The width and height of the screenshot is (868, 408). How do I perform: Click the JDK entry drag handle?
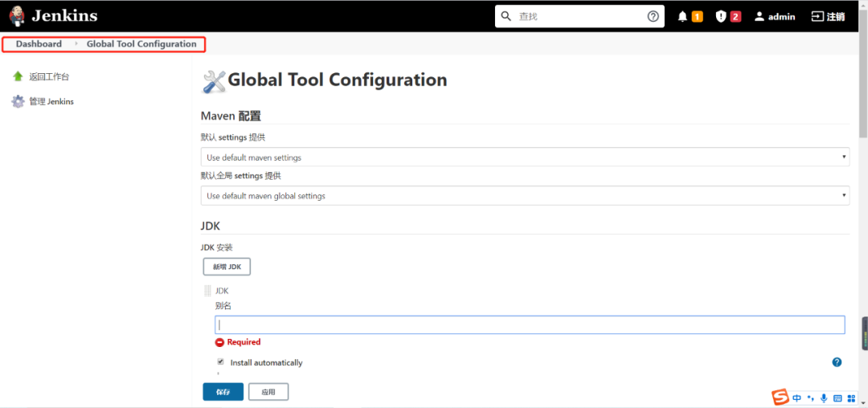(208, 291)
